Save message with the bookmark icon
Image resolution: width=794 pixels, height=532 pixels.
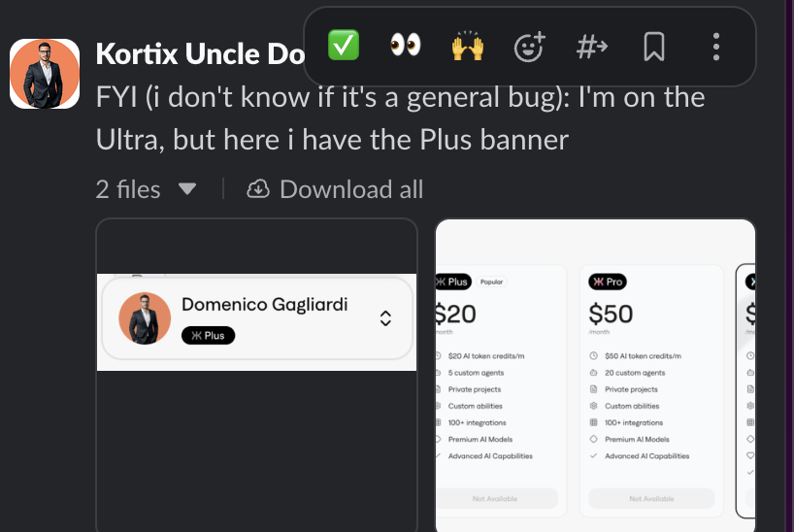pos(654,46)
